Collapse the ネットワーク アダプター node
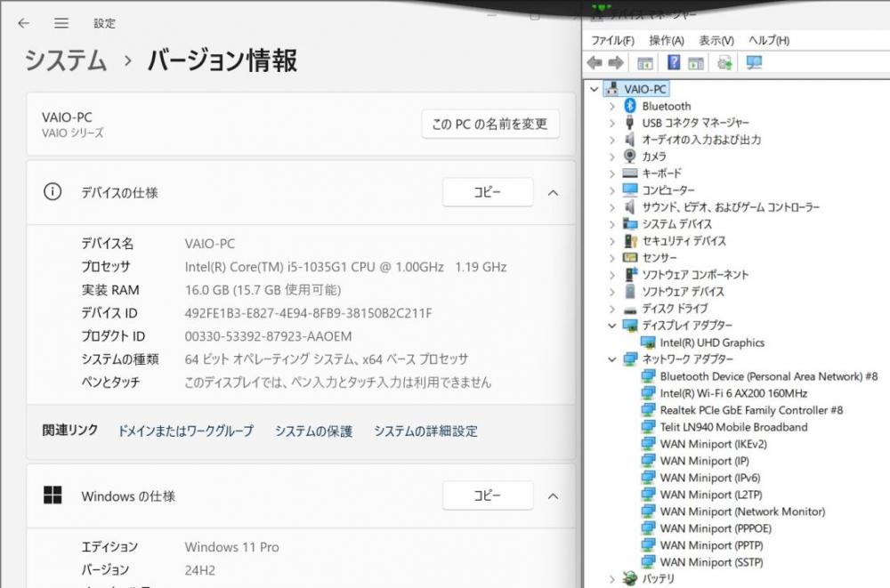The width and height of the screenshot is (890, 588). [x=612, y=359]
